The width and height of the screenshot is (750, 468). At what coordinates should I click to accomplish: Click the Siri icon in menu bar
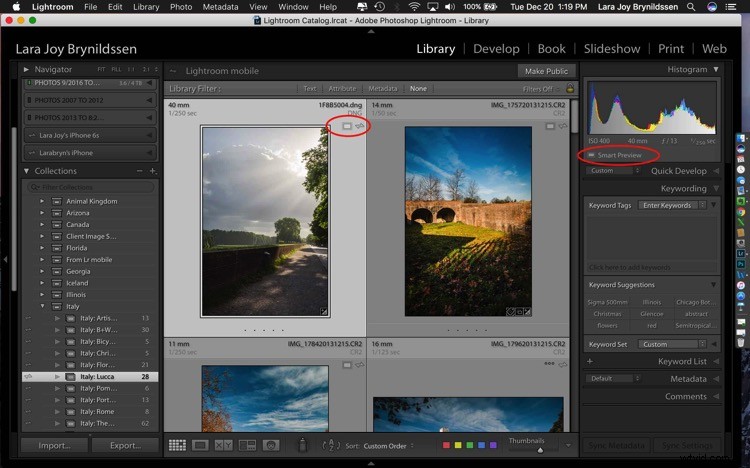click(712, 7)
